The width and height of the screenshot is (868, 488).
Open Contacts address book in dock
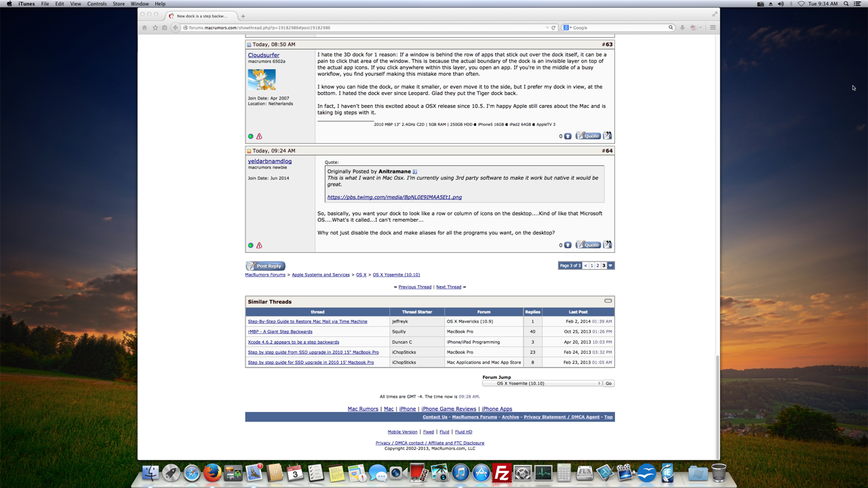[275, 472]
